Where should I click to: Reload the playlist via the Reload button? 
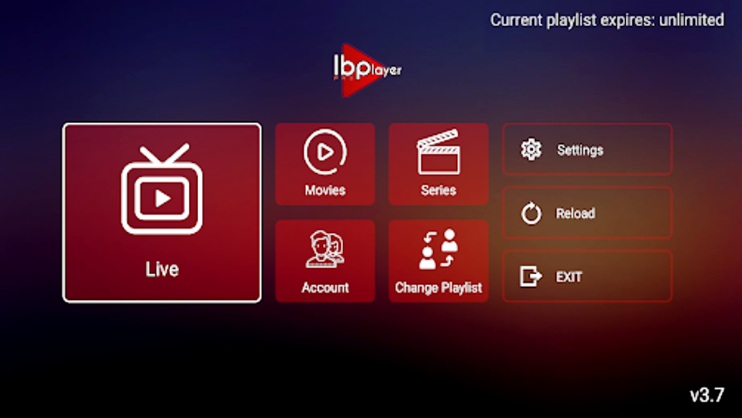[587, 213]
